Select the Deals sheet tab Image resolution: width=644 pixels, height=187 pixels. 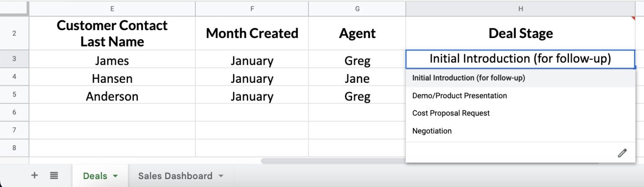(95, 176)
